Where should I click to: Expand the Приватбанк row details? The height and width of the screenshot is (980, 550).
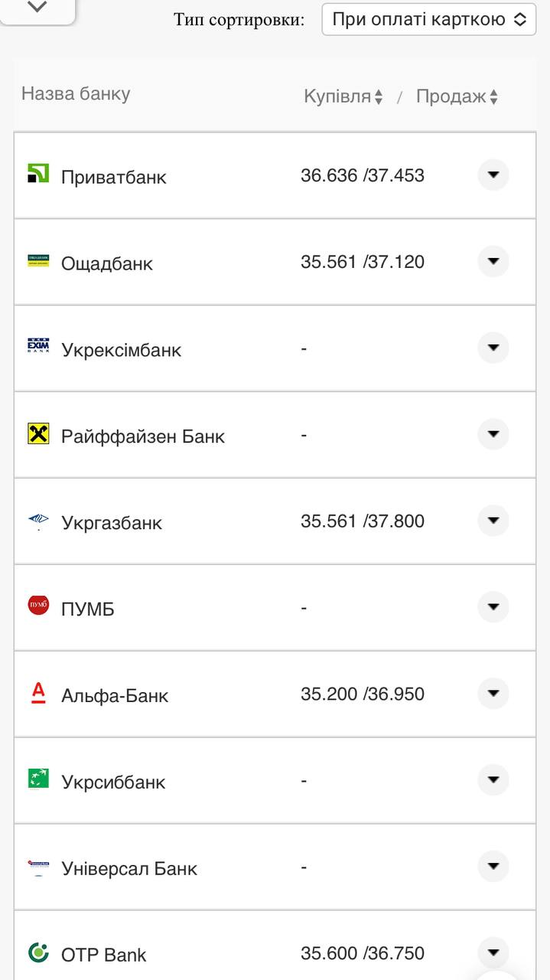[493, 175]
